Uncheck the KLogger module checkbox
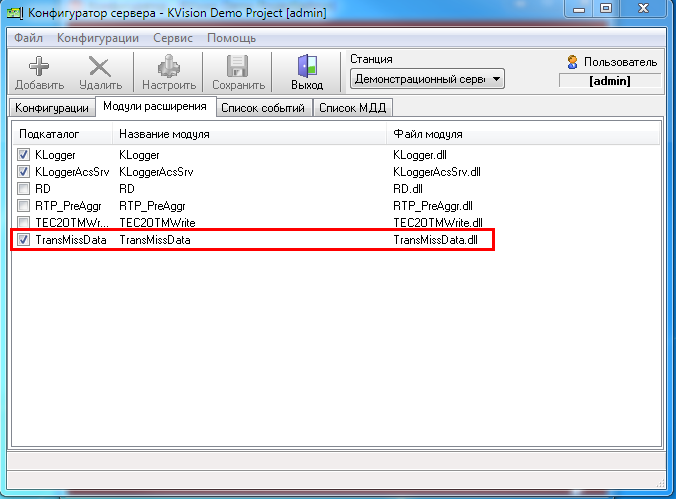 [25, 155]
